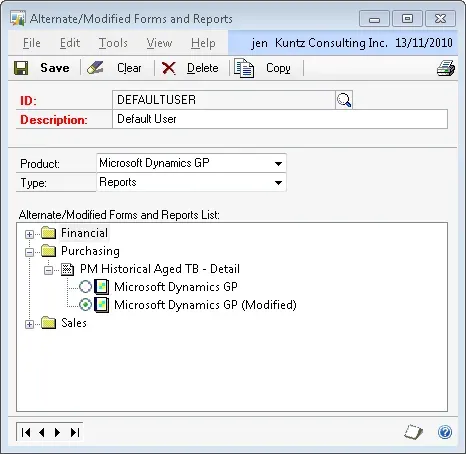Open the note icon at bottom right
The height and width of the screenshot is (454, 466).
[x=413, y=432]
